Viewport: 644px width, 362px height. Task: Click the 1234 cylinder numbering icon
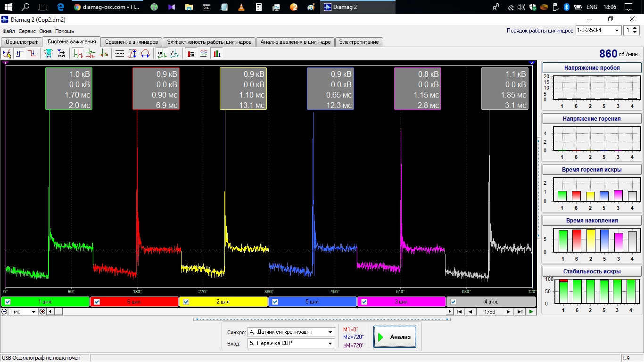point(61,53)
